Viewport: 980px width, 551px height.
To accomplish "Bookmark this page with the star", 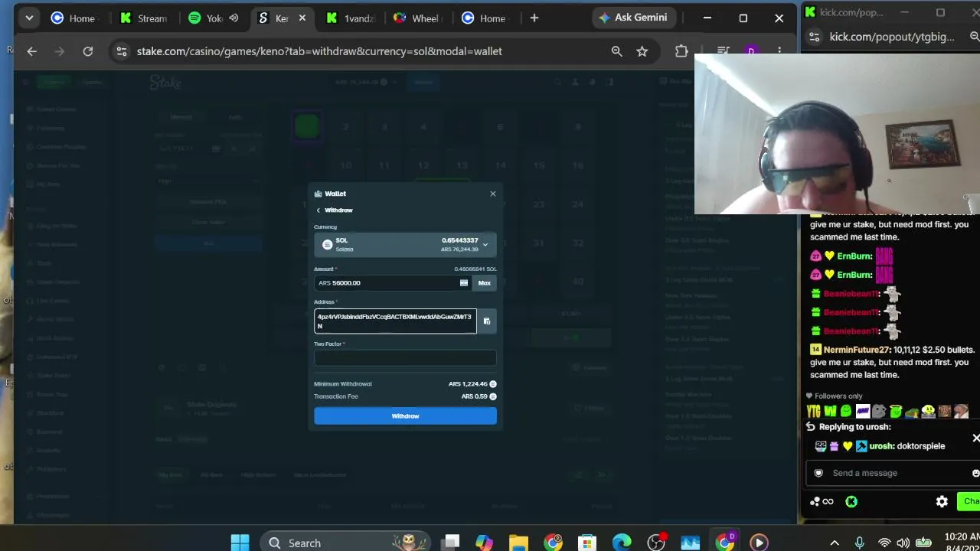I will [x=642, y=51].
